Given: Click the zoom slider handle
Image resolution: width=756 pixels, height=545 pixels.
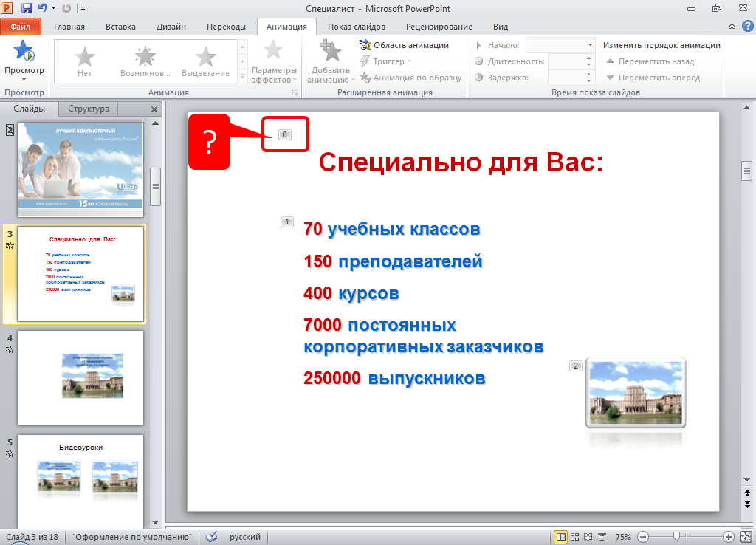Looking at the screenshot, I should [x=676, y=537].
